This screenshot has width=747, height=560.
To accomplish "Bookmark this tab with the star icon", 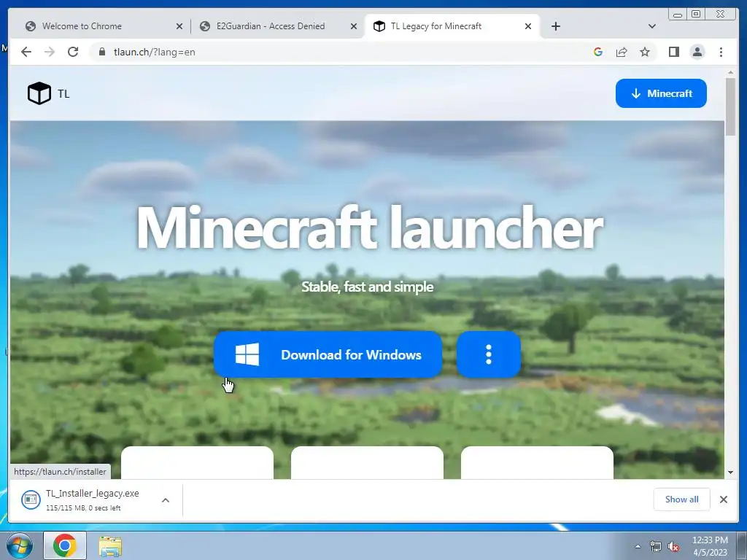I will [x=645, y=52].
